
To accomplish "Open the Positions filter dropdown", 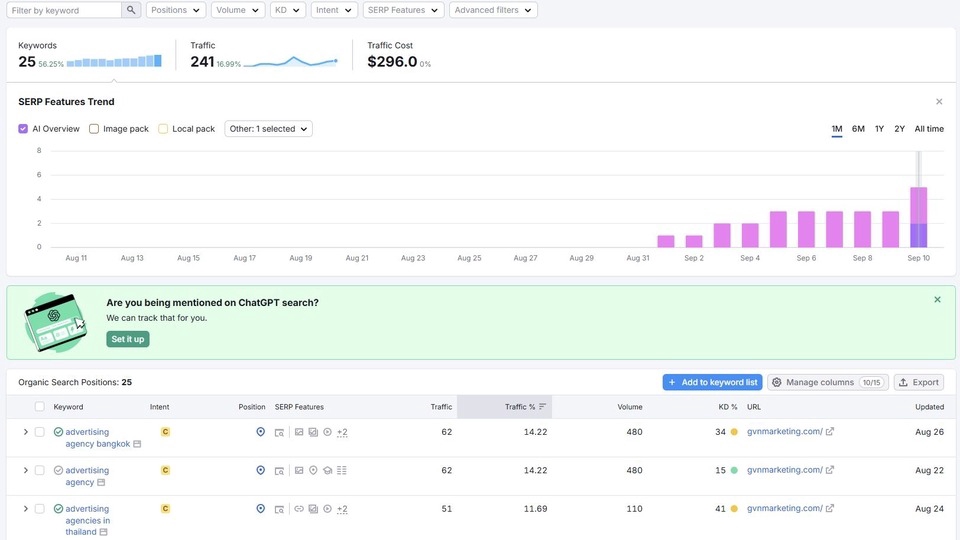I will pos(176,10).
